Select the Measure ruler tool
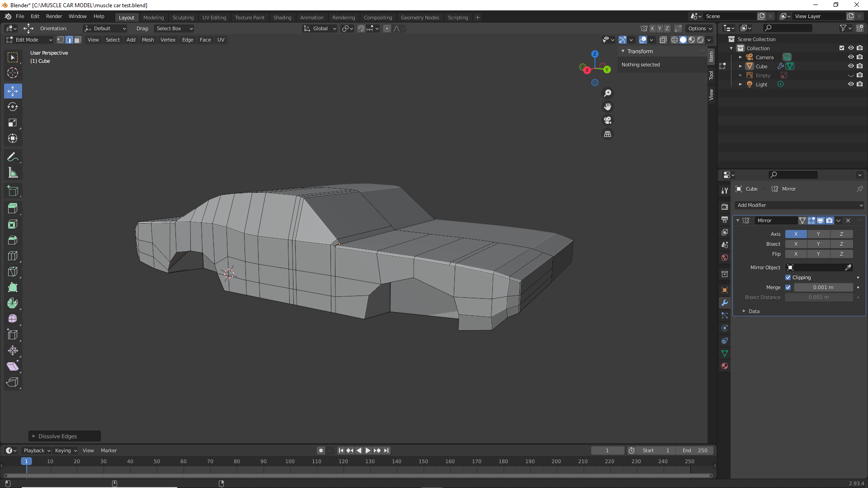The height and width of the screenshot is (488, 868). 13,173
